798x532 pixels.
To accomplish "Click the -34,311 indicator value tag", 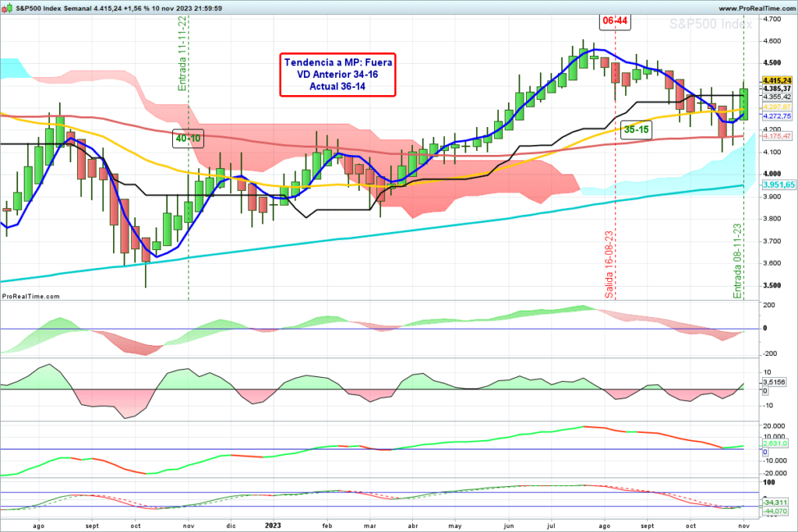I will pos(775,502).
